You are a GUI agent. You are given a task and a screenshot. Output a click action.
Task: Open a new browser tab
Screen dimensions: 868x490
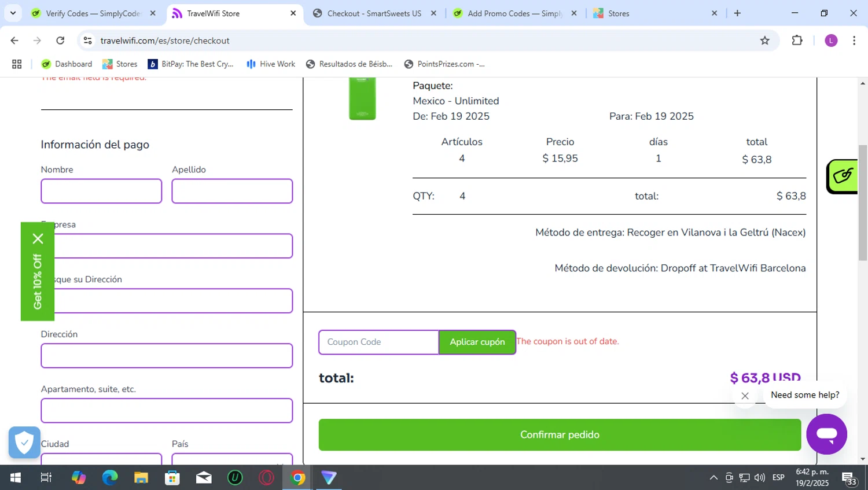tap(737, 13)
